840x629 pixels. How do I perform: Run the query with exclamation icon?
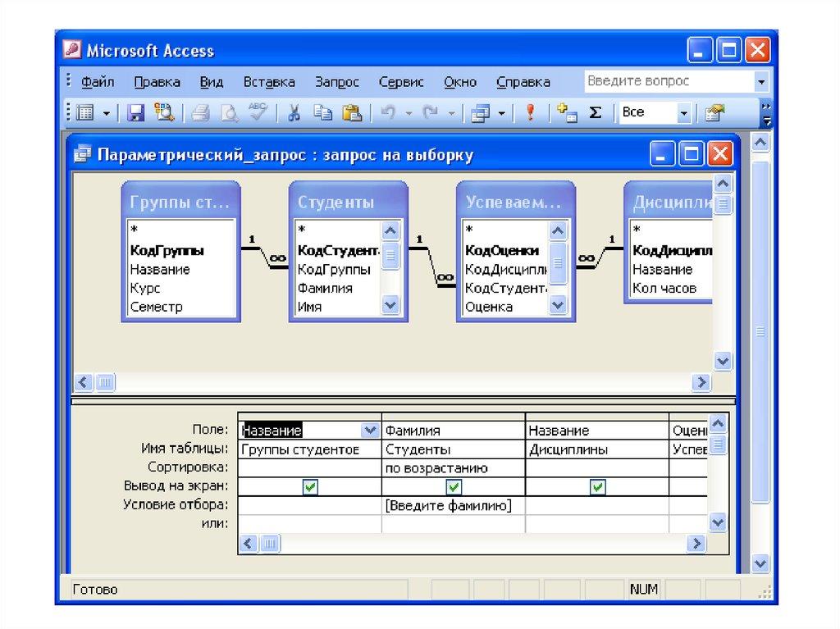click(530, 113)
